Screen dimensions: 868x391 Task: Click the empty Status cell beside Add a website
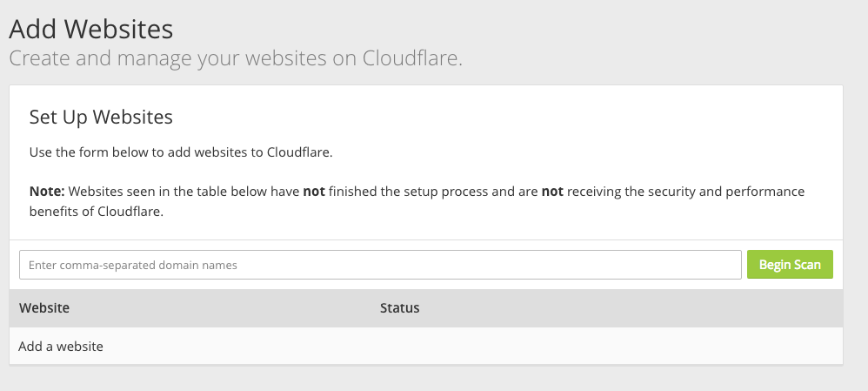pyautogui.click(x=609, y=346)
